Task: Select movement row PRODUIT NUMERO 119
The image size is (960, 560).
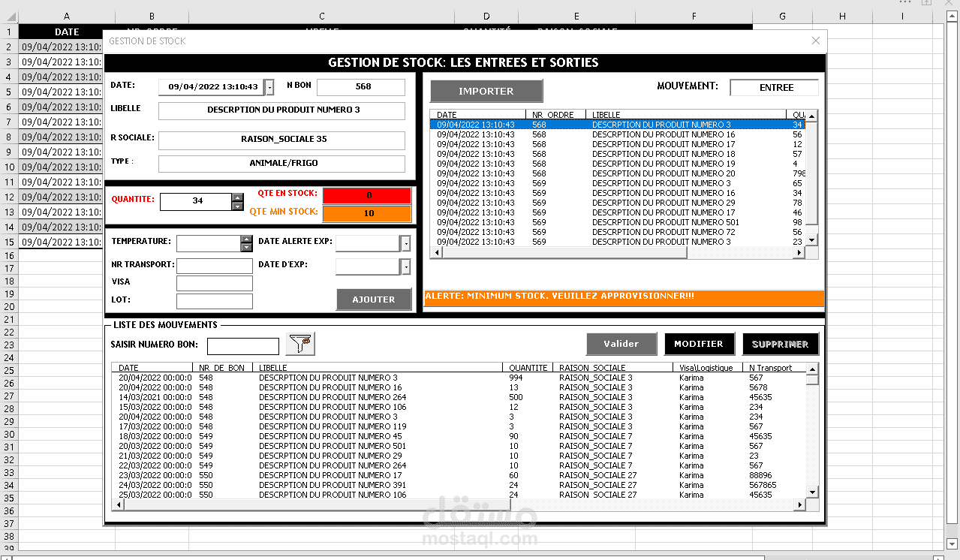Action: [459, 426]
